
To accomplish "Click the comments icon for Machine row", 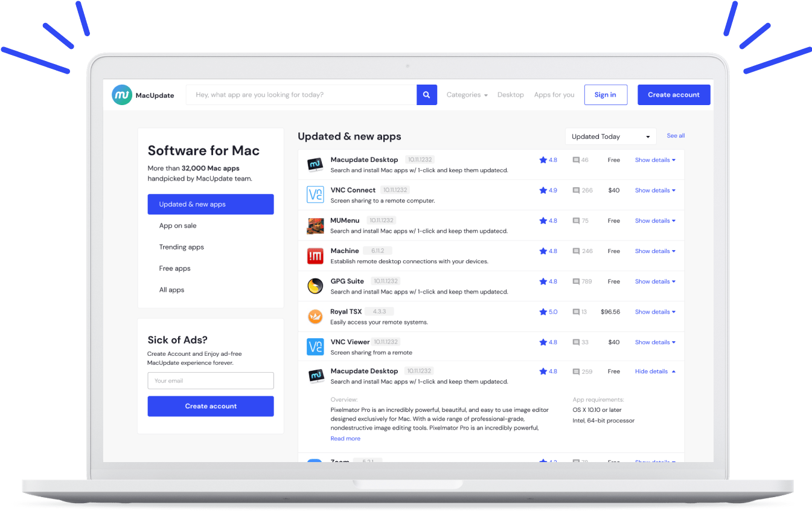I will coord(576,251).
